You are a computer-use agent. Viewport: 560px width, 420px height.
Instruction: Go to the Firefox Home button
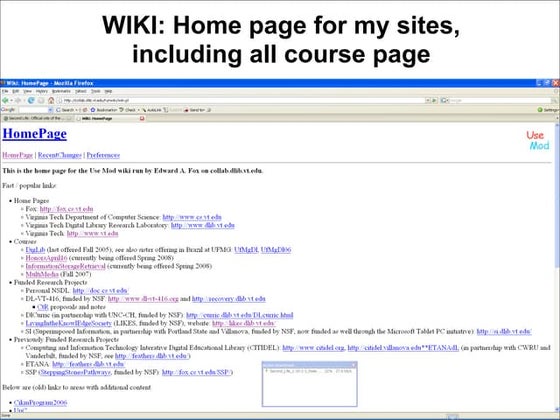51,101
